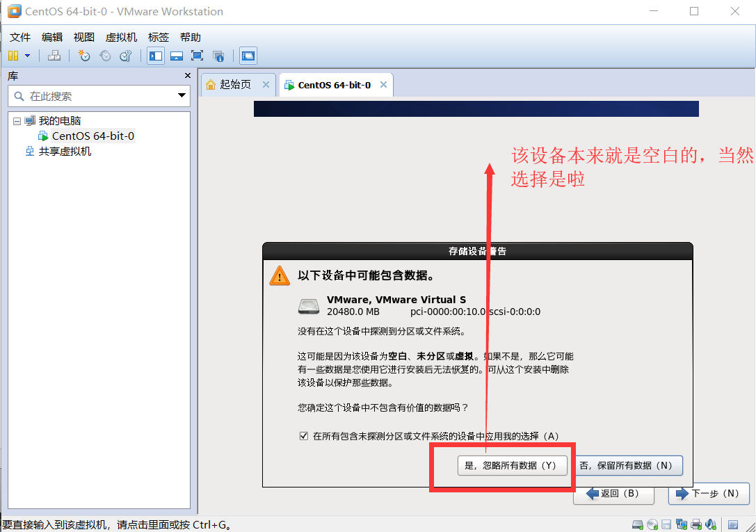Viewport: 756px width, 532px height.
Task: Click the printer status bar icon
Action: tap(695, 525)
